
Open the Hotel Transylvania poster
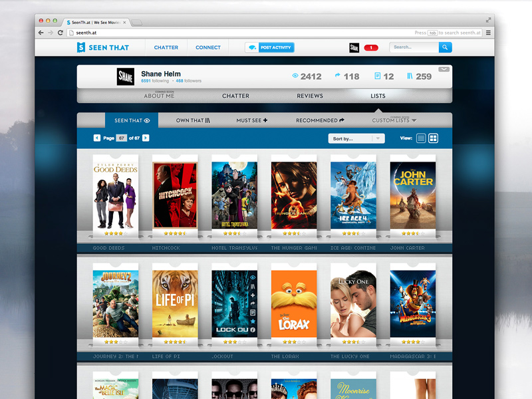point(235,195)
